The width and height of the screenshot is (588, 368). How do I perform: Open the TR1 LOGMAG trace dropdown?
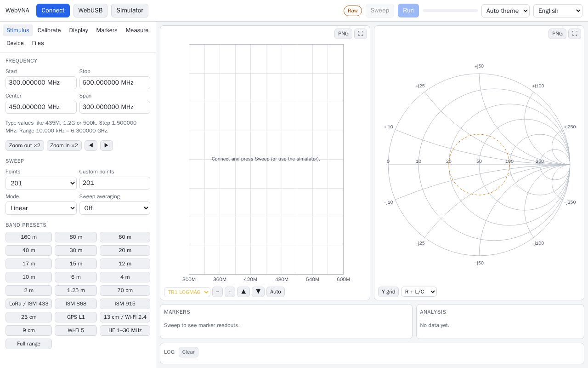click(x=187, y=292)
